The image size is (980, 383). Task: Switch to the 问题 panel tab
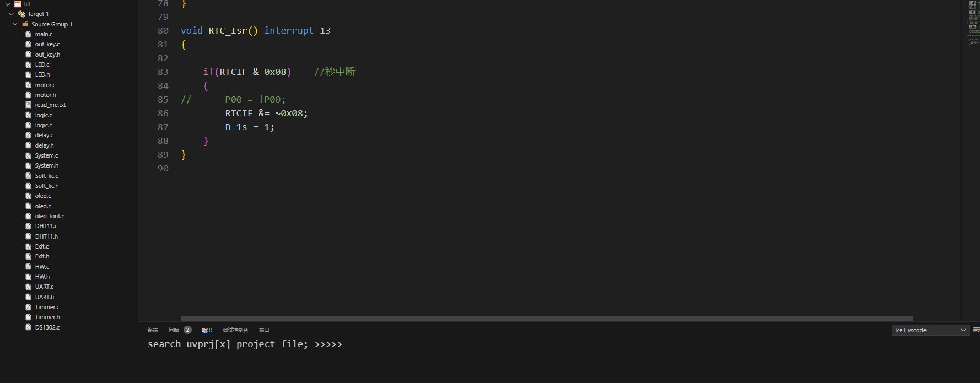174,330
